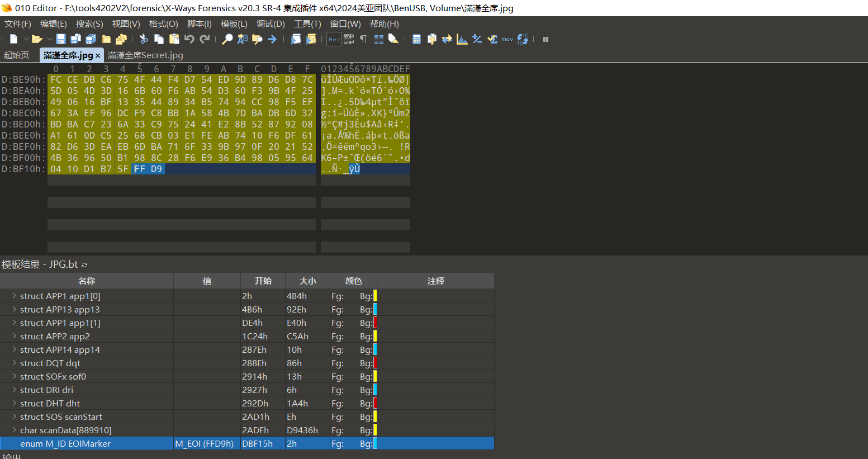Click the Save As icon
The width and height of the screenshot is (868, 459).
pyautogui.click(x=76, y=39)
